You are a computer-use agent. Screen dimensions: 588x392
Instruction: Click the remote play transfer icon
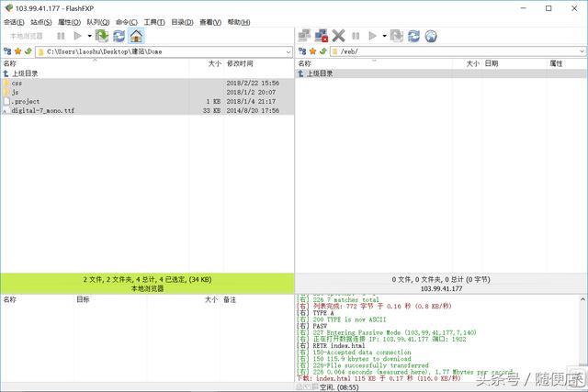click(372, 36)
